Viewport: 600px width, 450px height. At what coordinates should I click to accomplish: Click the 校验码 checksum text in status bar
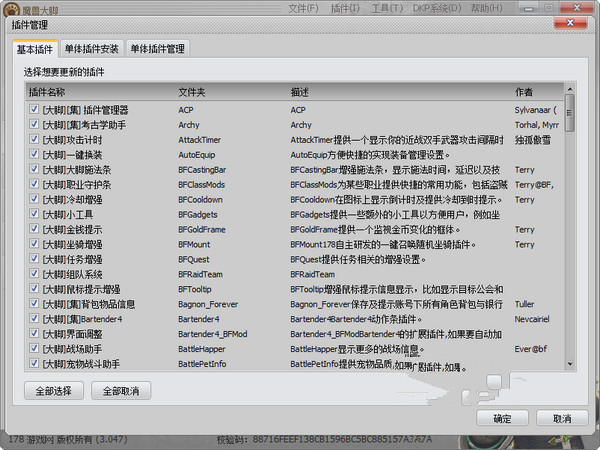[324, 439]
